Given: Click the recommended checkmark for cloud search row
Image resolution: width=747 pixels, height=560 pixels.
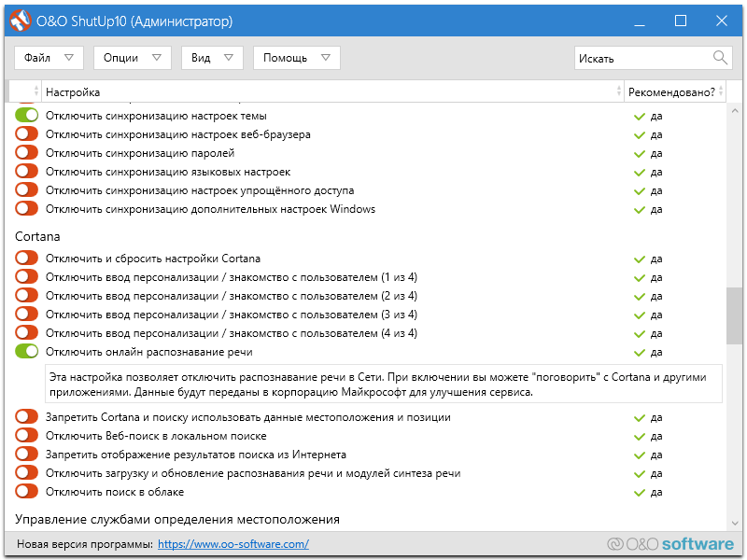Looking at the screenshot, I should 640,492.
